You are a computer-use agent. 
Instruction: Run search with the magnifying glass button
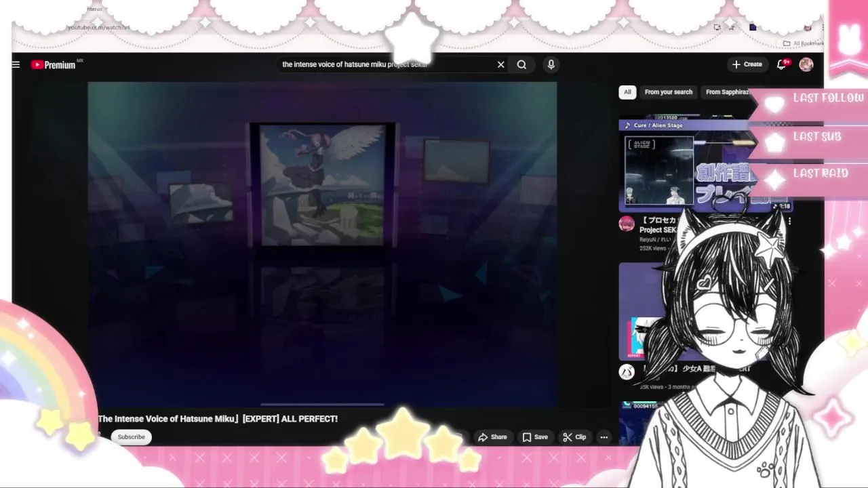[521, 64]
